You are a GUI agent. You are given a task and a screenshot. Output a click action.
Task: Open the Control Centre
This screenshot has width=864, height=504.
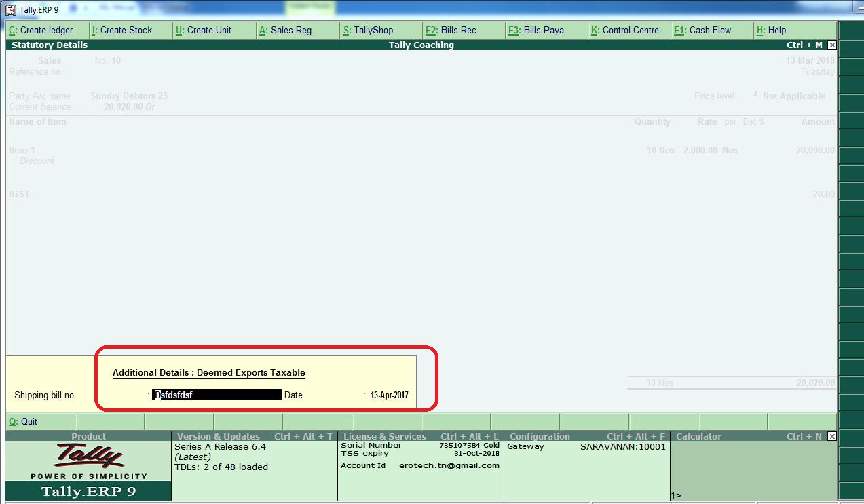tap(628, 31)
